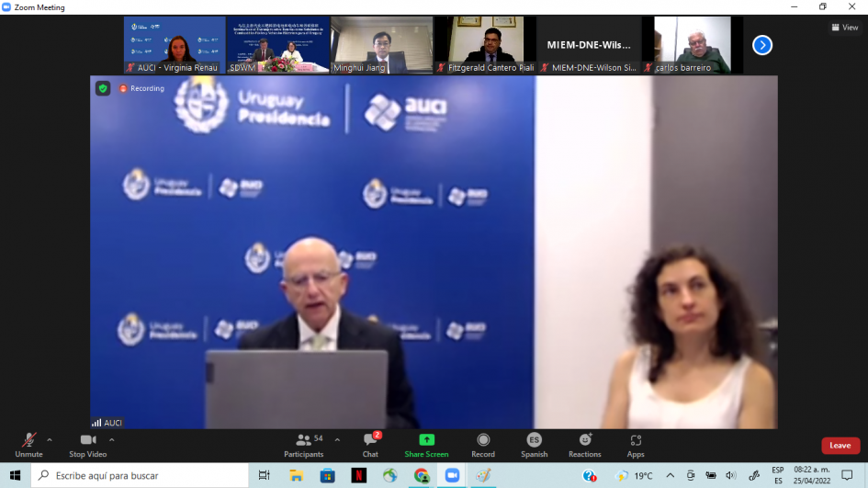Select carlos barreiro video thumbnail
The height and width of the screenshot is (488, 868).
point(693,45)
